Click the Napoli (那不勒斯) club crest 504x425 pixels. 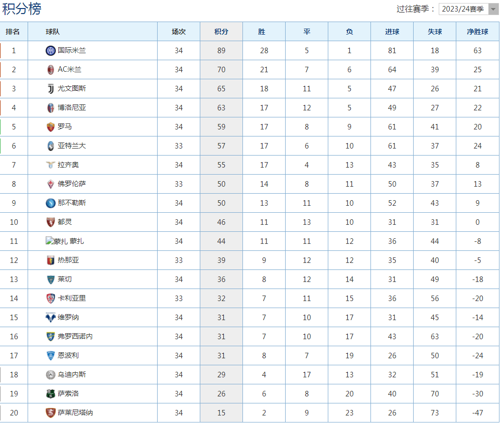click(50, 203)
